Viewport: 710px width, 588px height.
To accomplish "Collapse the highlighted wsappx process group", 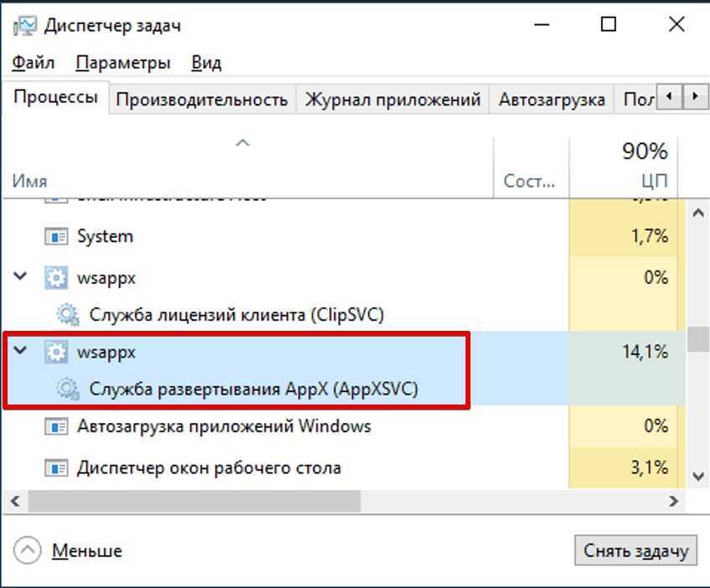I will point(21,353).
